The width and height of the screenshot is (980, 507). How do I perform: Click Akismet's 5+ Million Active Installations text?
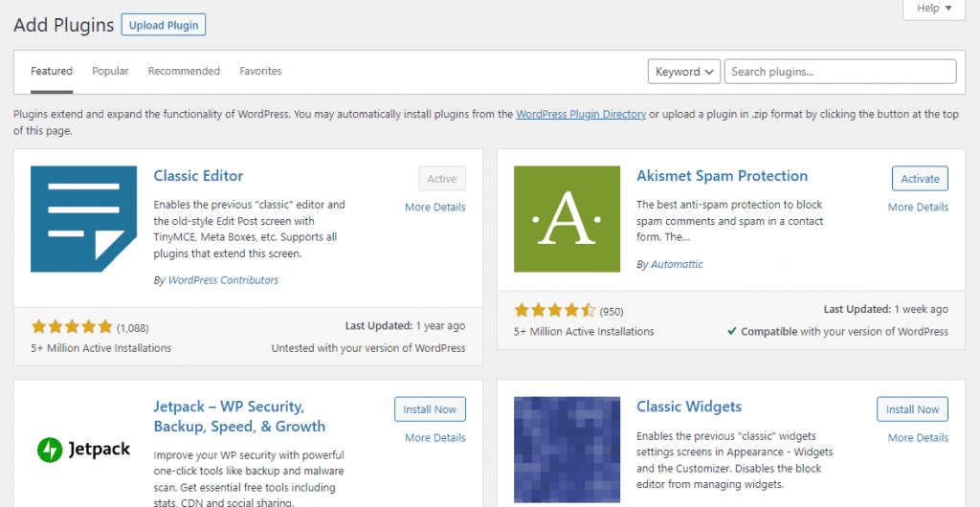click(584, 332)
